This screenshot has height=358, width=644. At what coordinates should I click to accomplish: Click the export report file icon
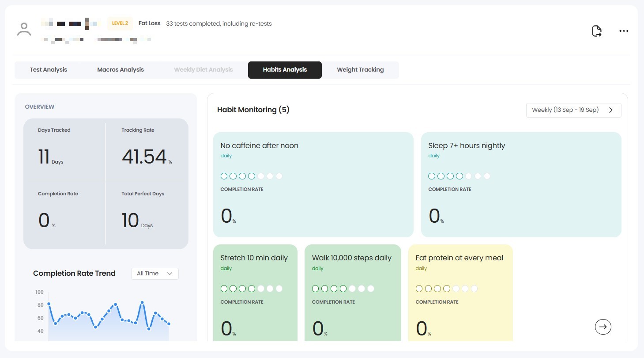click(596, 31)
